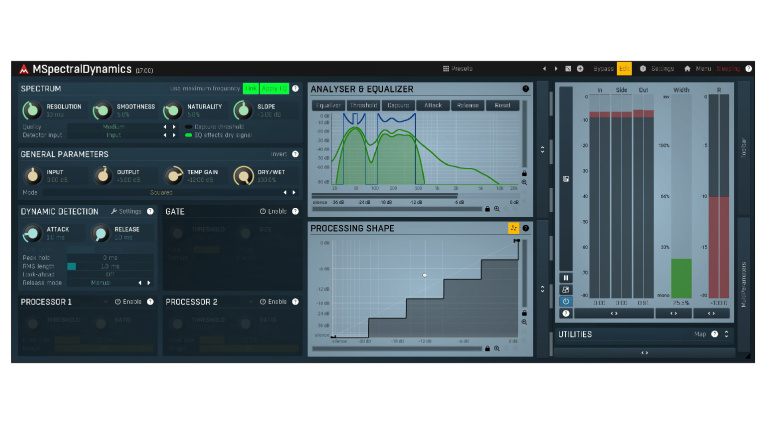The width and height of the screenshot is (768, 424).
Task: Go to next preset arrow
Action: [556, 69]
